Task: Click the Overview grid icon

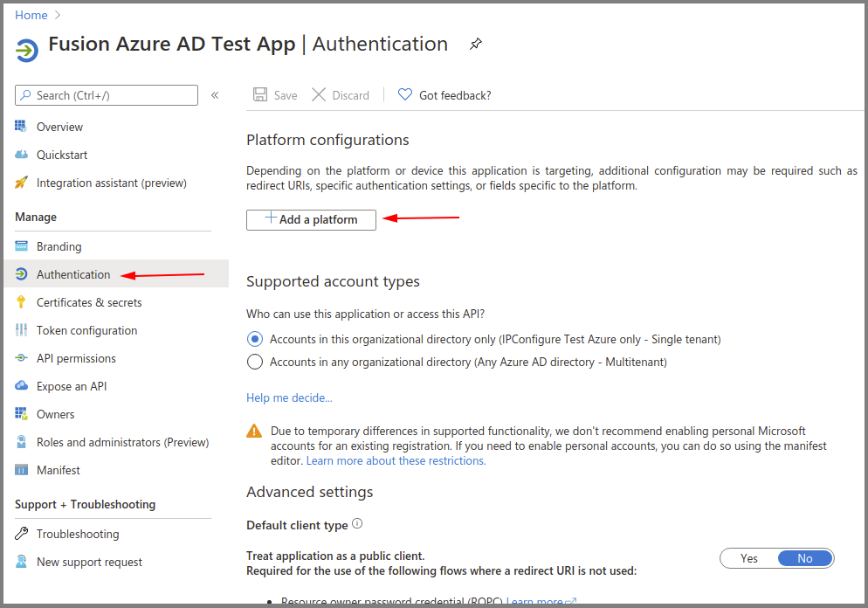Action: [21, 127]
